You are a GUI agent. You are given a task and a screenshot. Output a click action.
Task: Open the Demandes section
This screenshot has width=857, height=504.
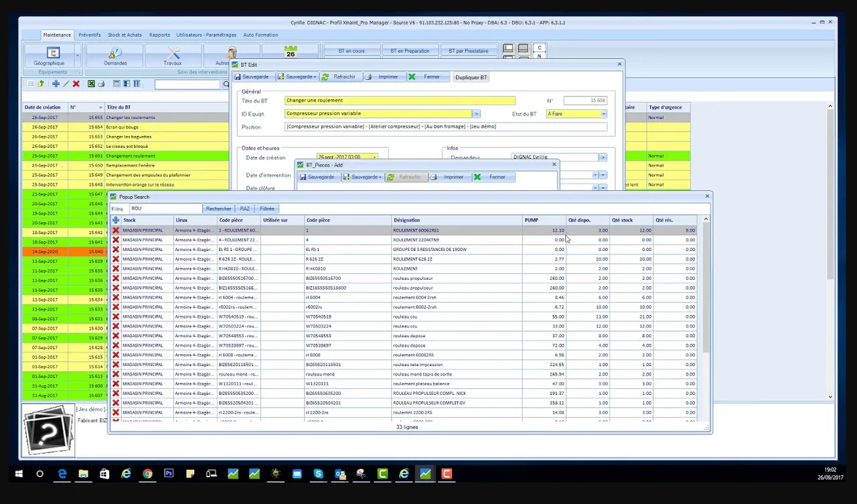tap(115, 56)
